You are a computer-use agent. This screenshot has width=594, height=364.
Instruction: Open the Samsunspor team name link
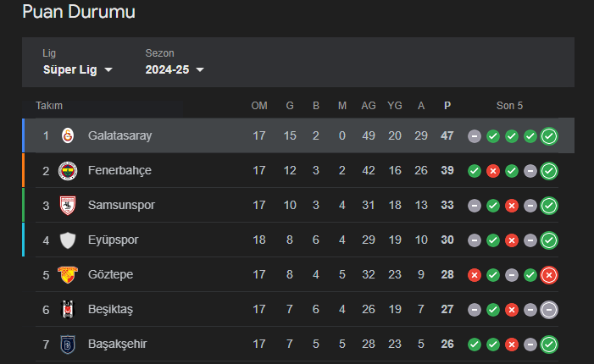click(x=121, y=205)
